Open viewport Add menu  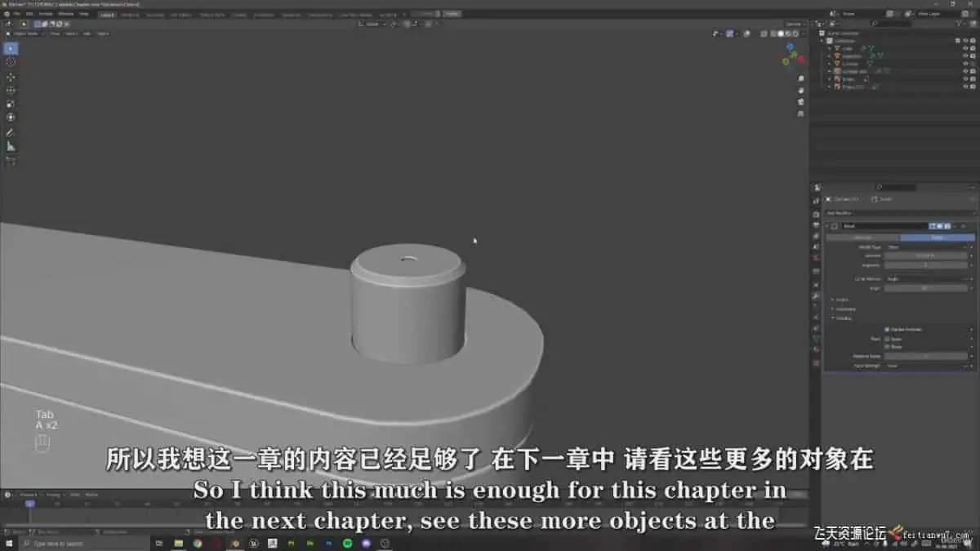coord(87,33)
